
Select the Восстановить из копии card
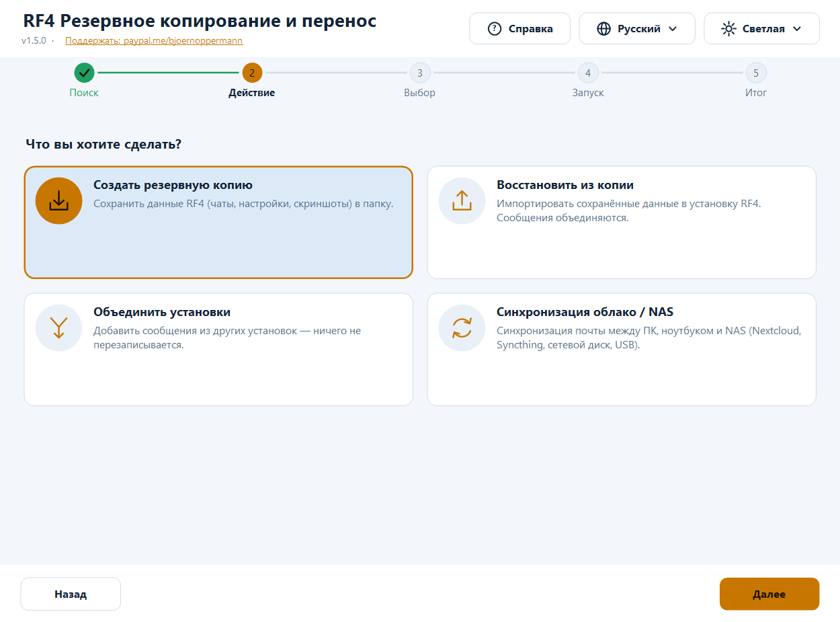pos(622,223)
